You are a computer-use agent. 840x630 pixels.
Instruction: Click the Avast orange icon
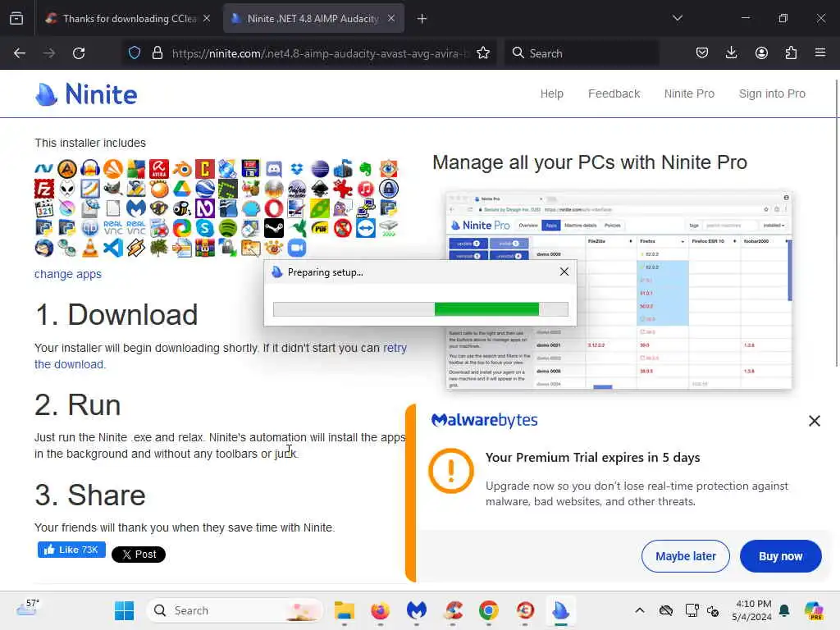coord(113,169)
